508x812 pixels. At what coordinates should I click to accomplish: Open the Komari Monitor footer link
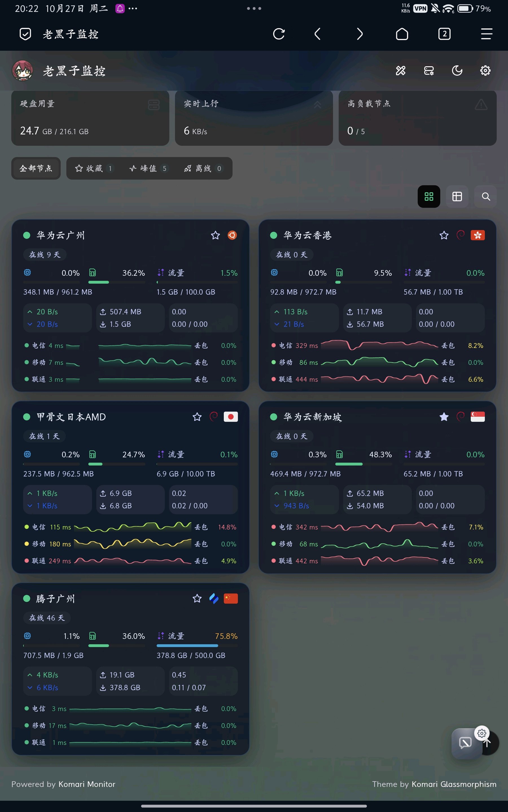[x=87, y=784]
